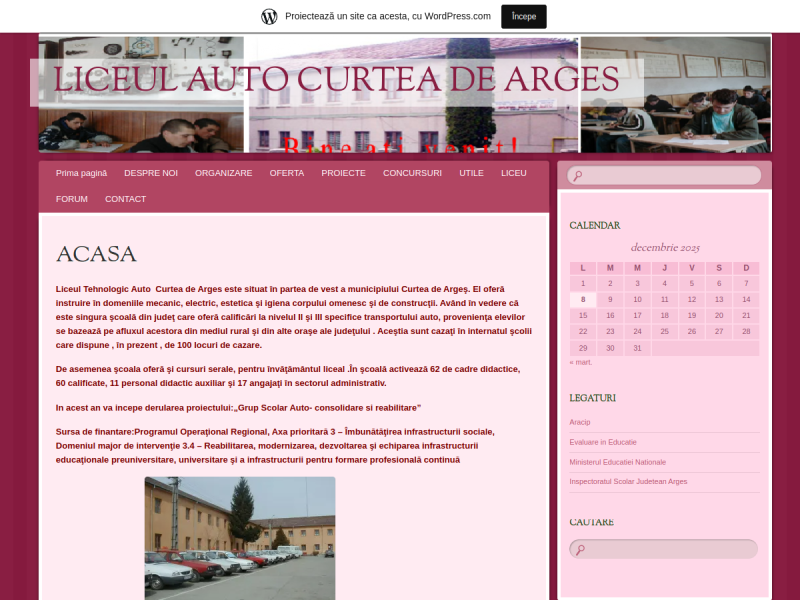Go to the CONTACT page
The image size is (800, 600).
coord(125,198)
